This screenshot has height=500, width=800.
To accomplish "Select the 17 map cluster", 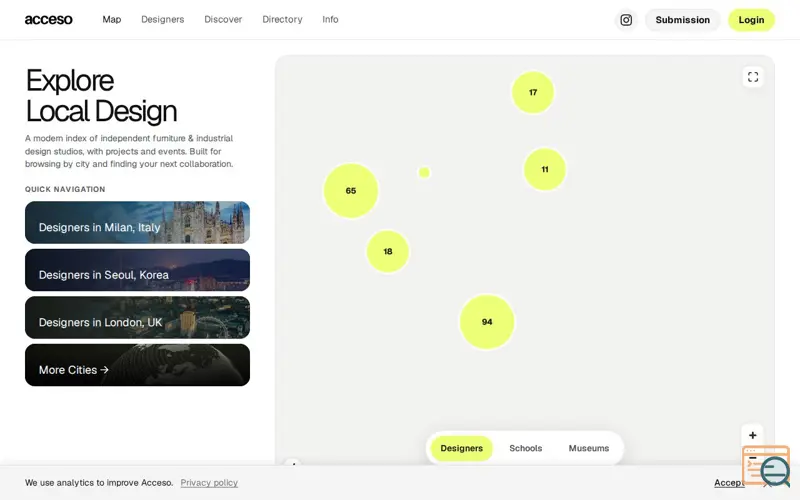I will (533, 92).
